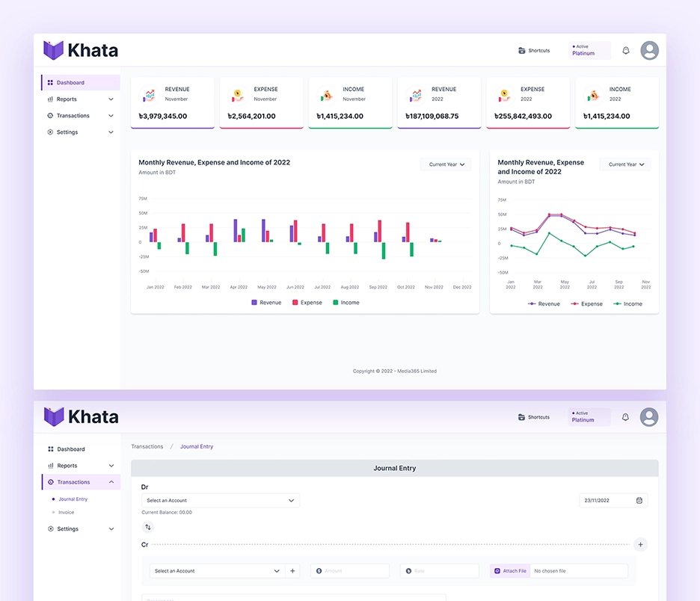700x601 pixels.
Task: Click the Revenue November card icon
Action: tap(149, 95)
